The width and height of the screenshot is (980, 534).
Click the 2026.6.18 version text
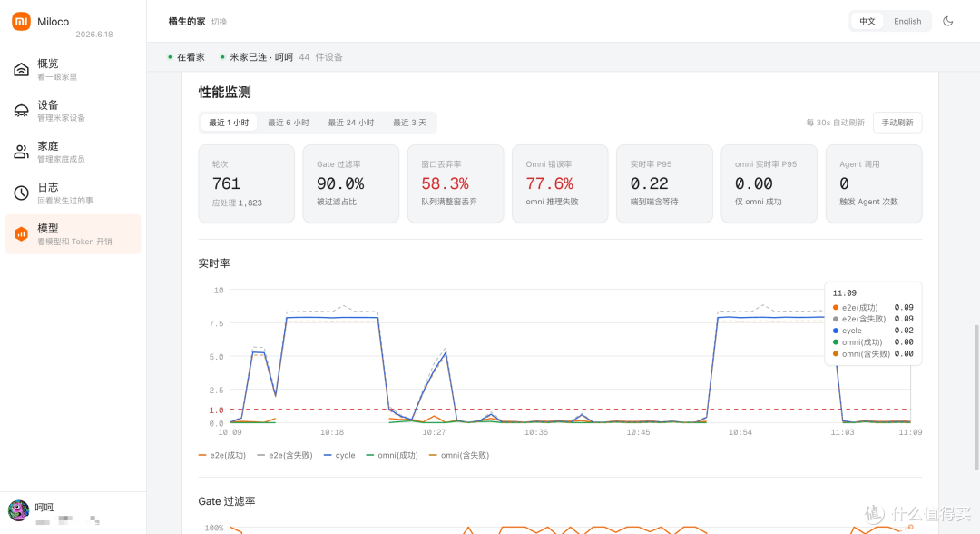point(94,35)
